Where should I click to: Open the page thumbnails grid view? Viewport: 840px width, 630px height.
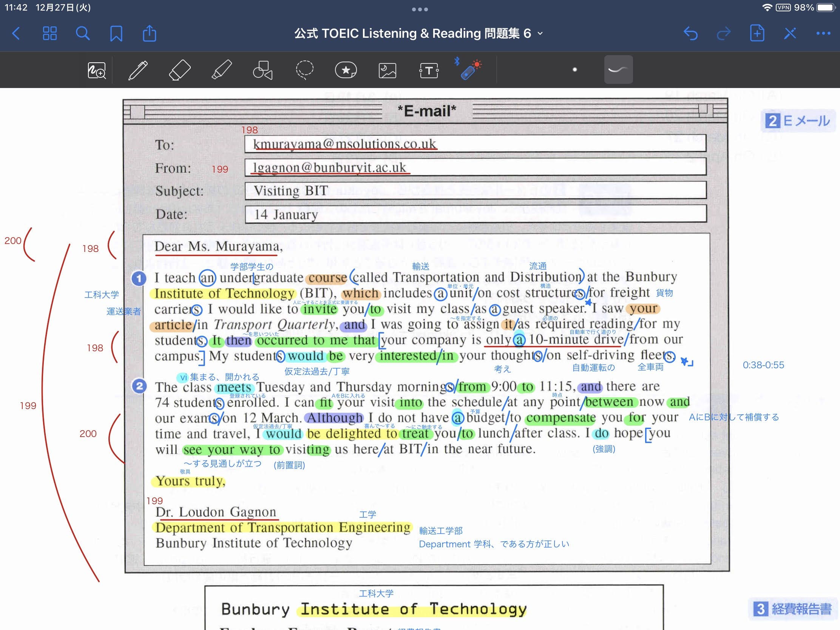coord(49,33)
